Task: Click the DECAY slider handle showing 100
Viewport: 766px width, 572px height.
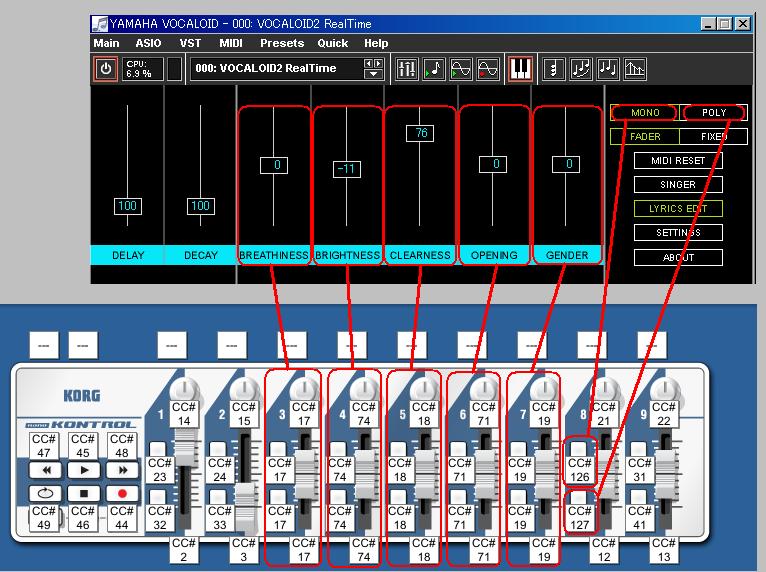Action: [x=200, y=206]
